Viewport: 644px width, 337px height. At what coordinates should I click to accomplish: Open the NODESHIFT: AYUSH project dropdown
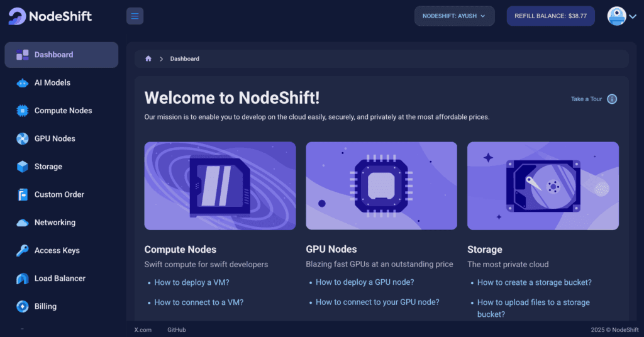pyautogui.click(x=454, y=16)
